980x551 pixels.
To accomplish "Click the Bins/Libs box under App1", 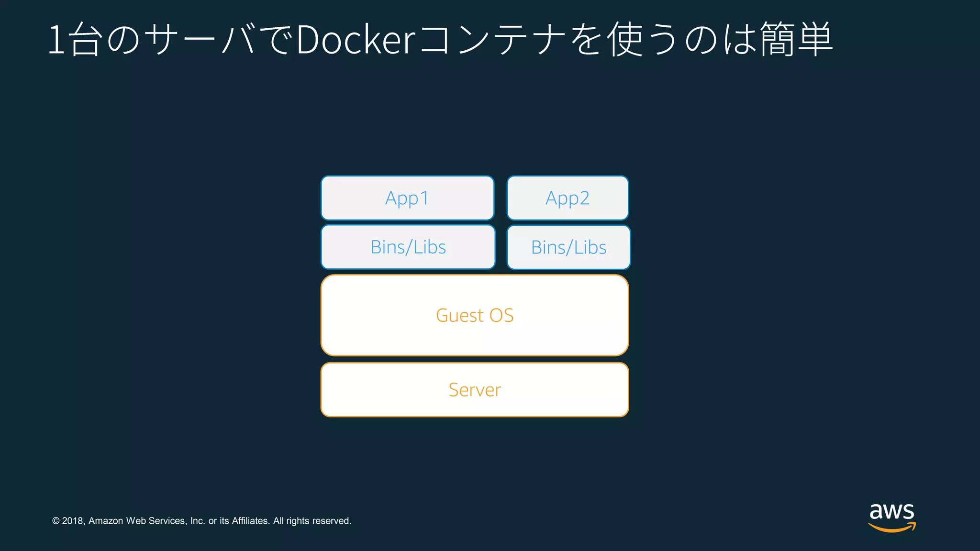I will (x=408, y=247).
